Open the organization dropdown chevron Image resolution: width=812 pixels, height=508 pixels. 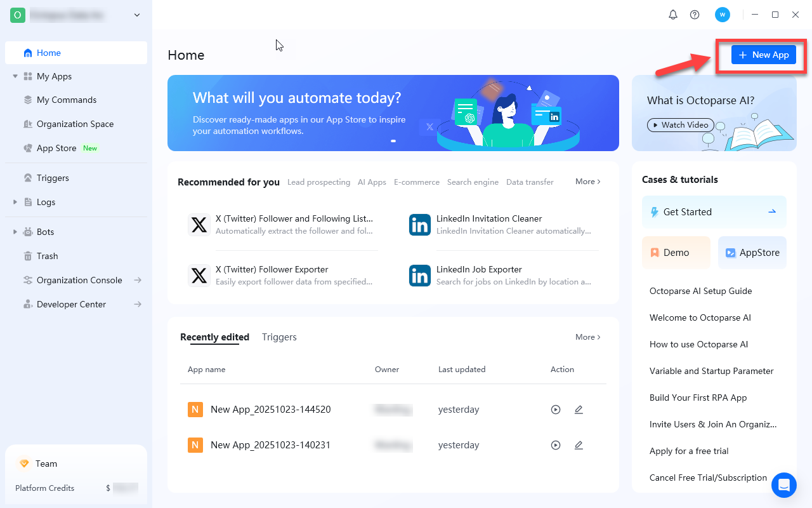[137, 15]
